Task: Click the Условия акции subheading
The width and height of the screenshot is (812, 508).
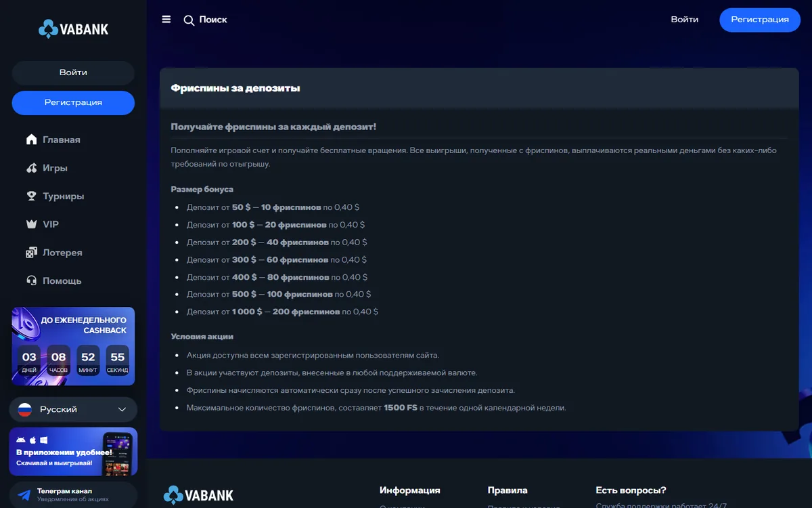Action: point(202,337)
